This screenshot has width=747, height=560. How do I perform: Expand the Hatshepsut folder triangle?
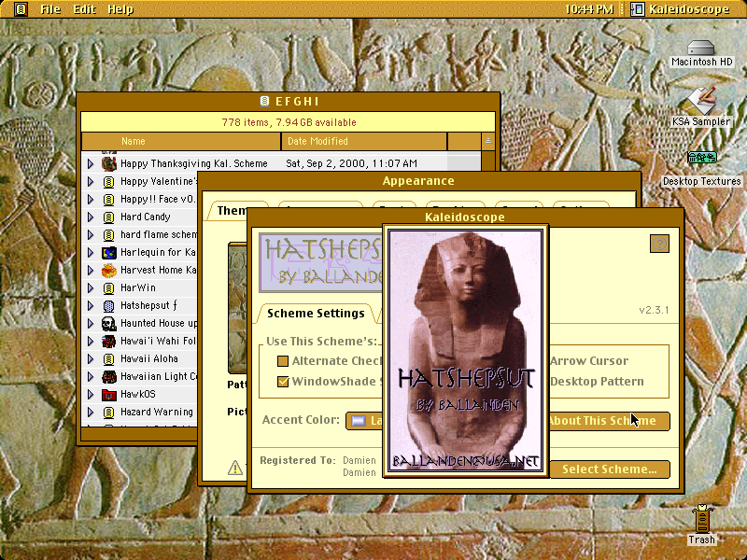pyautogui.click(x=91, y=306)
